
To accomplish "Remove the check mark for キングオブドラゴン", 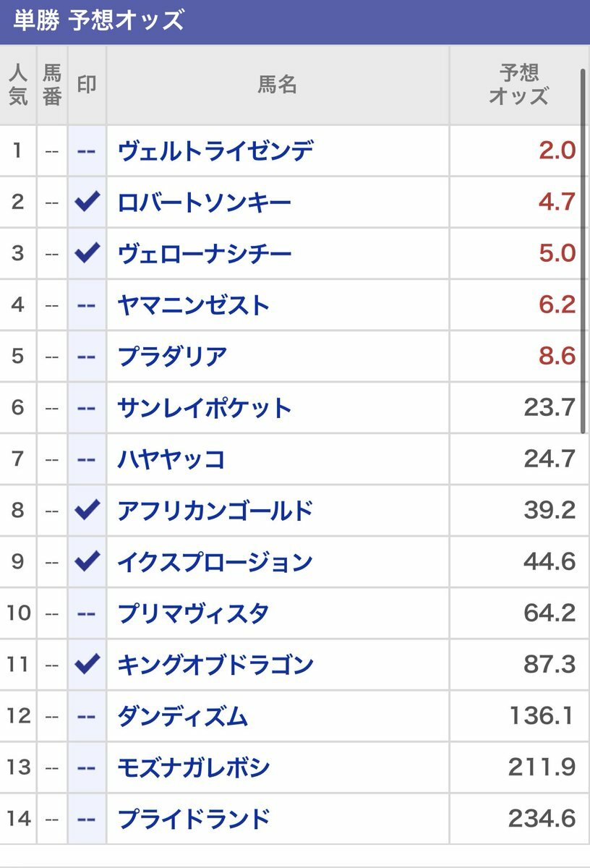I will point(87,664).
